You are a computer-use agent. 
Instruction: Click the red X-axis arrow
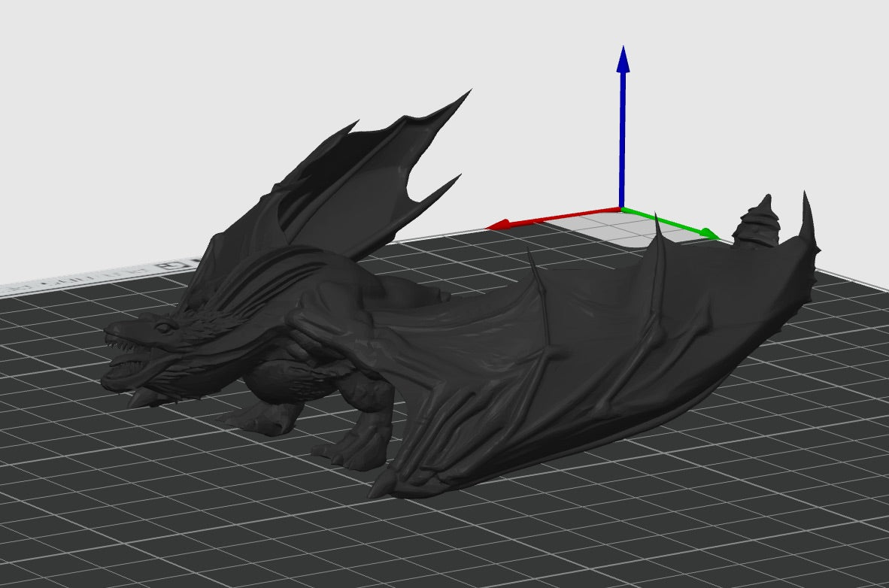click(554, 219)
